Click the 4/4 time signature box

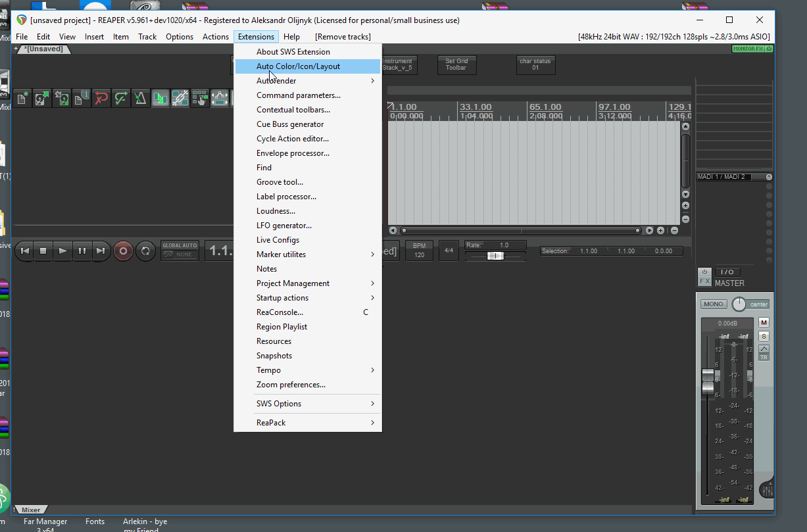point(449,251)
